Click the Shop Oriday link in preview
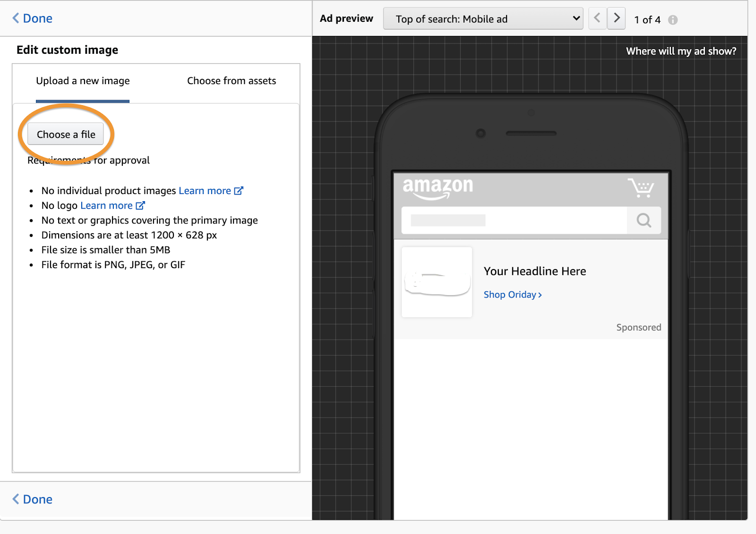This screenshot has height=534, width=756. [x=513, y=295]
